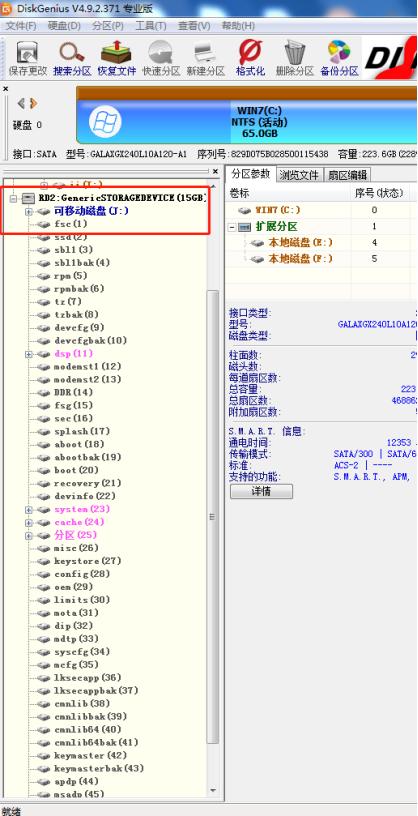Select the lksecapp(36) partition
Viewport: 418px width, 816px height.
[87, 678]
